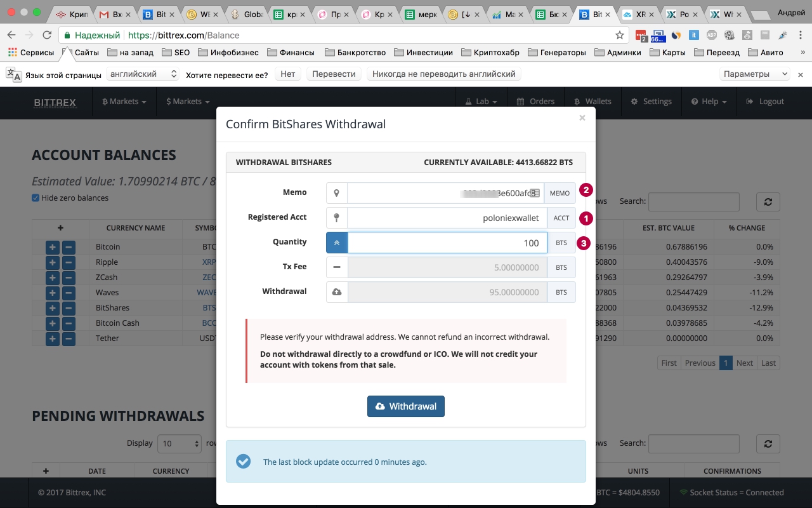The width and height of the screenshot is (812, 508).
Task: Click the MEMO label next to the memo field
Action: click(x=560, y=193)
